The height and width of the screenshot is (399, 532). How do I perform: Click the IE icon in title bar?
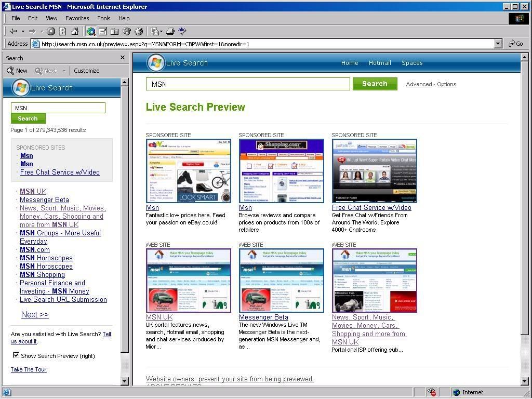(x=7, y=6)
